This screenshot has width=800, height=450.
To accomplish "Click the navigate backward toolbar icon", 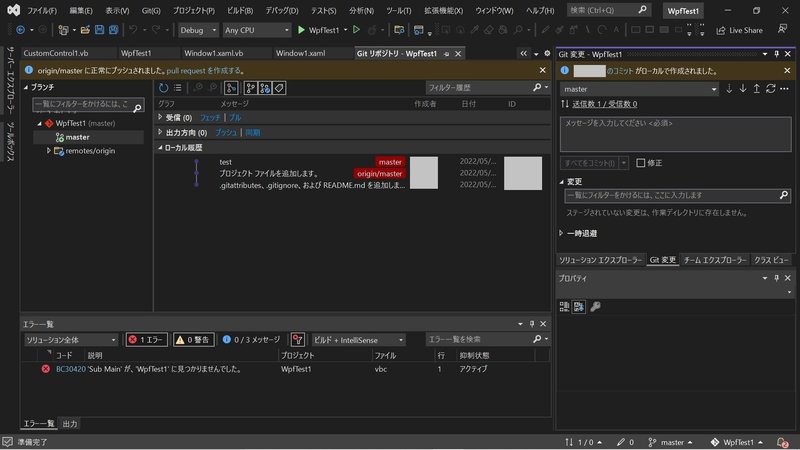I will [20, 30].
